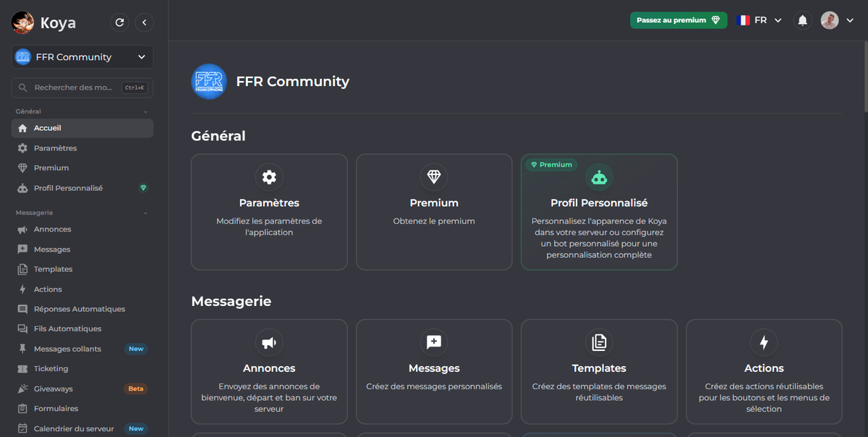Click the message-plus icon next to sidebar Messages
Screen dimensions: 868x437
[x=22, y=250]
